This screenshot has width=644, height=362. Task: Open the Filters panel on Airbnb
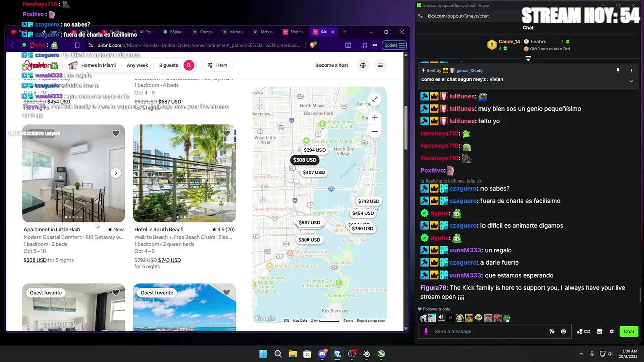pos(217,65)
